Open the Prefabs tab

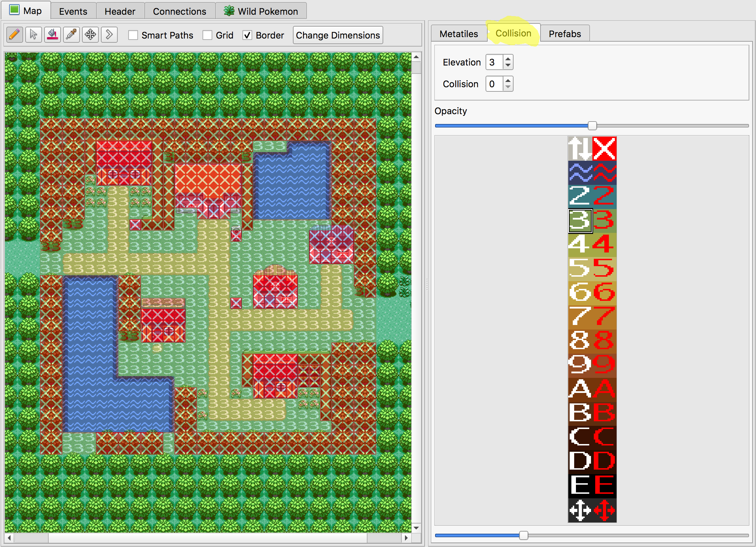tap(565, 34)
